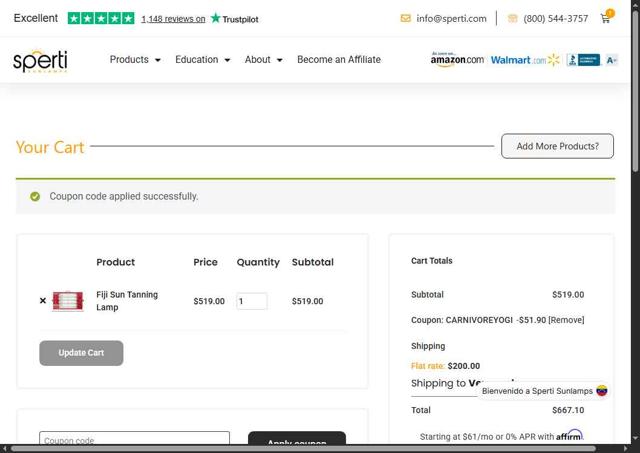Open Become an Affiliate page
This screenshot has height=453, width=640.
point(339,60)
